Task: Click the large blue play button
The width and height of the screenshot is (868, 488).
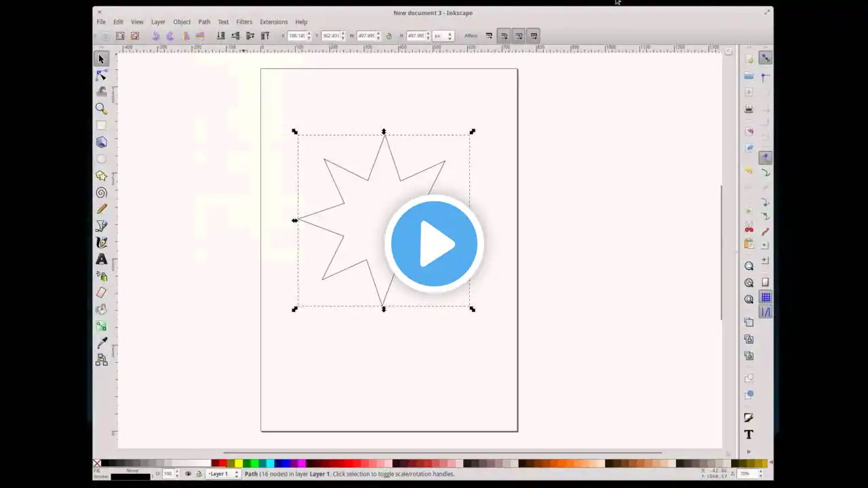Action: [434, 243]
